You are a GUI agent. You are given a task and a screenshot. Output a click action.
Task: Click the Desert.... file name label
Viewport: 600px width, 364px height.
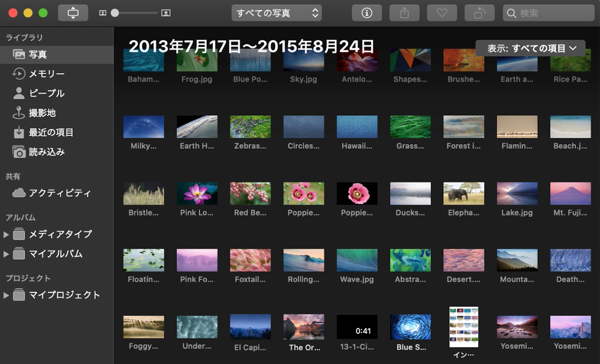463,279
